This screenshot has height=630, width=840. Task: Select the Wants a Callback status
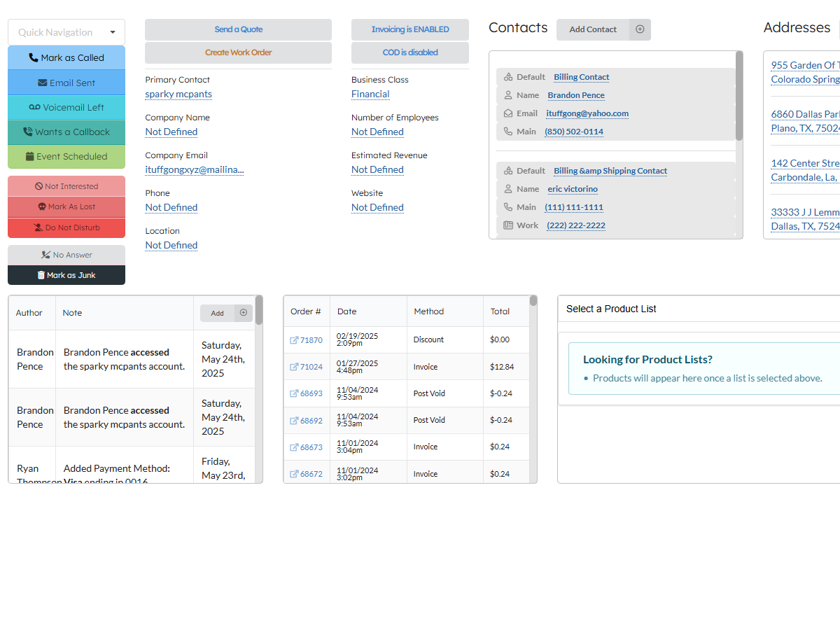point(66,132)
